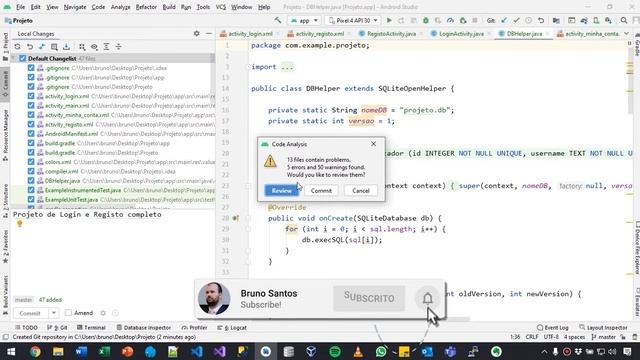Uncheck ExampleUnitTest.java checkbox
The width and height of the screenshot is (640, 360).
click(x=31, y=200)
